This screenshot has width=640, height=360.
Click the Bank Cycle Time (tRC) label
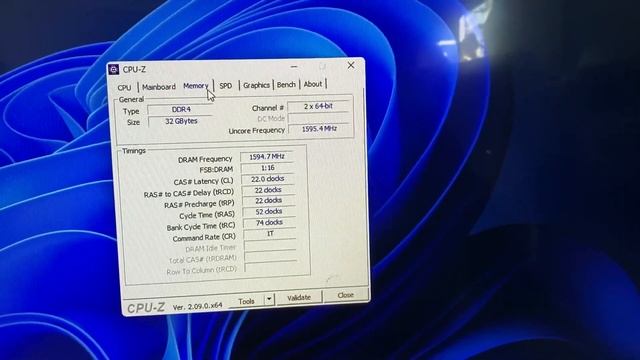[x=201, y=227]
